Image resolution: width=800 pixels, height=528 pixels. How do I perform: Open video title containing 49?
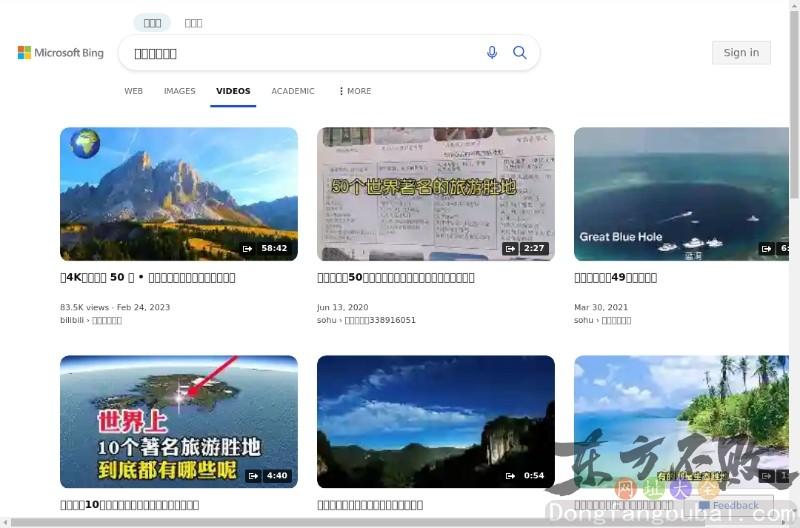click(x=615, y=278)
